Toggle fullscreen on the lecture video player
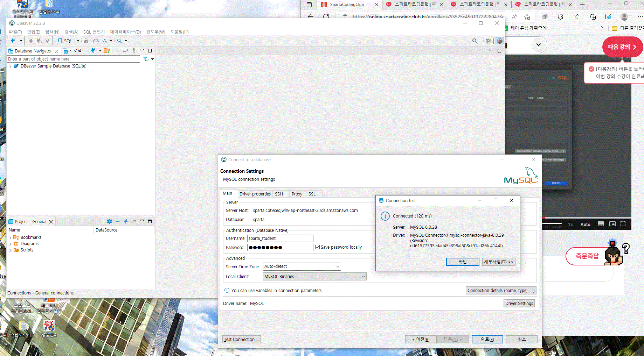 pos(623,224)
